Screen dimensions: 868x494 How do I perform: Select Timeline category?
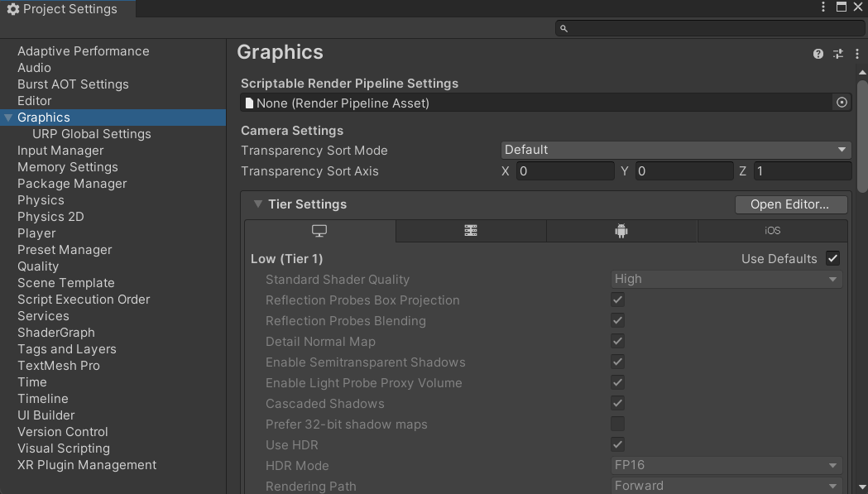43,399
